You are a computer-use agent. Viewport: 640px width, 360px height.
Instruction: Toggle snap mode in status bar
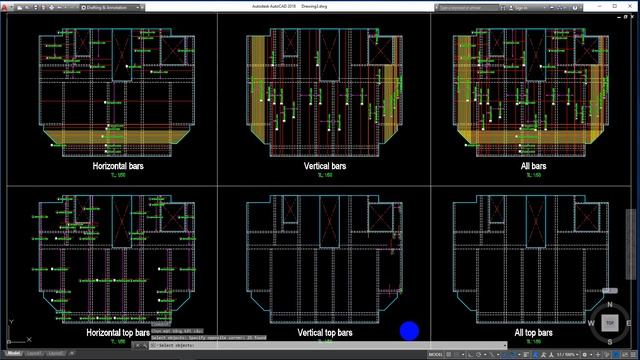click(457, 355)
